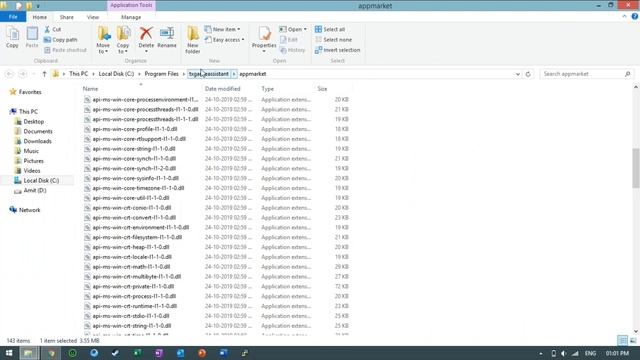Image resolution: width=640 pixels, height=360 pixels.
Task: Click the Open dropdown in the ribbon
Action: tap(293, 29)
